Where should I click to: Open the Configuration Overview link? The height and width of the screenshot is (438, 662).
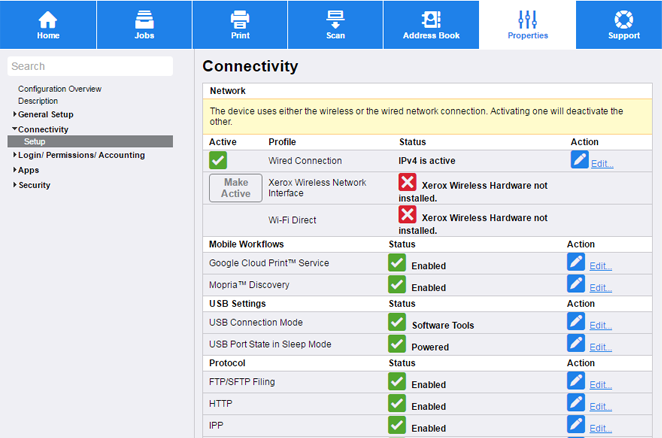click(x=59, y=89)
